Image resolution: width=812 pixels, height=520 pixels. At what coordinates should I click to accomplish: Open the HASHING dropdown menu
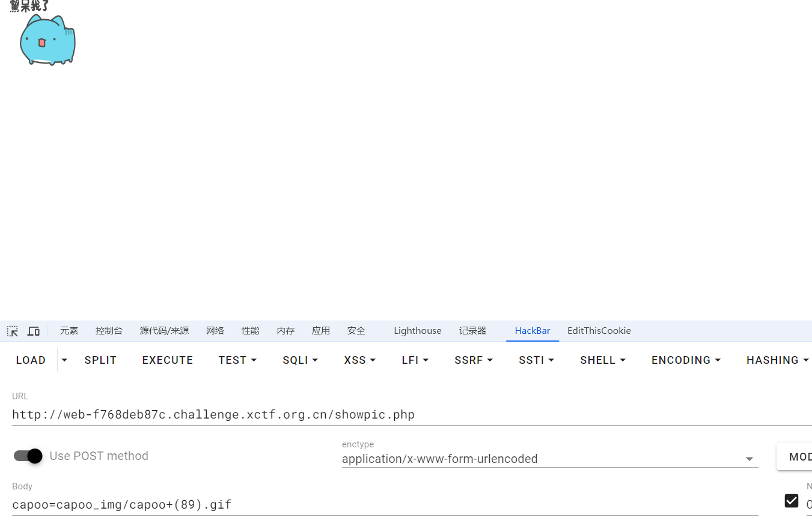777,360
